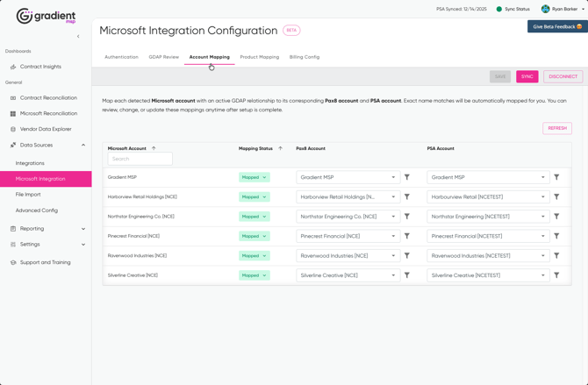This screenshot has height=385, width=588.
Task: Click the pink SYNC button
Action: (527, 76)
